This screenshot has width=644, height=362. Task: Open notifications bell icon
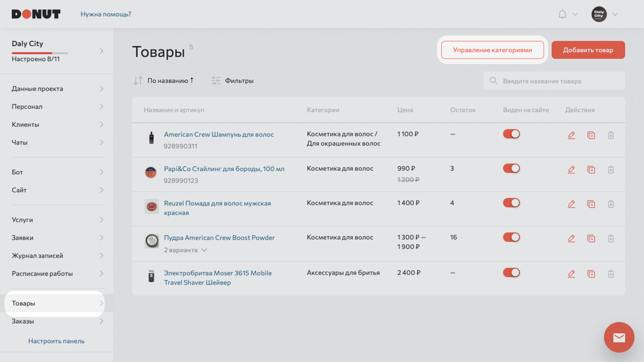pyautogui.click(x=562, y=14)
